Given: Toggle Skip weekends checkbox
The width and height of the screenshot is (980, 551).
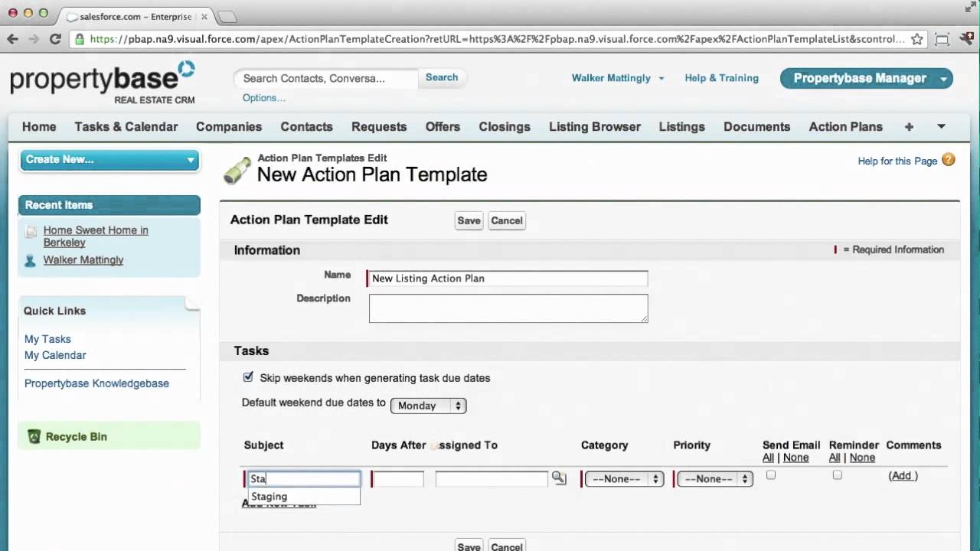Looking at the screenshot, I should click(248, 377).
